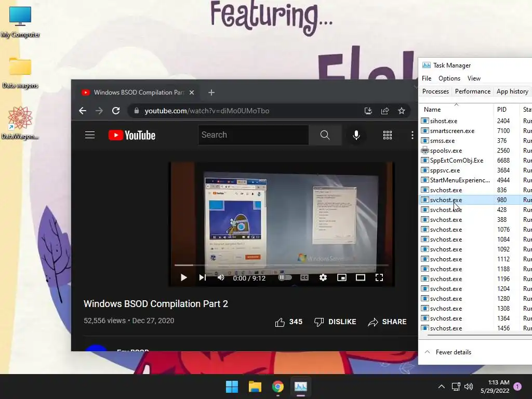
Task: Open the File menu in Task Manager
Action: pos(427,78)
